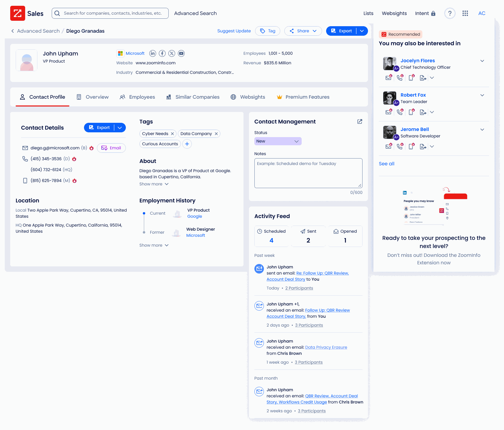Image resolution: width=504 pixels, height=430 pixels.
Task: Expand Jerome Bell recommendation card
Action: (x=482, y=130)
